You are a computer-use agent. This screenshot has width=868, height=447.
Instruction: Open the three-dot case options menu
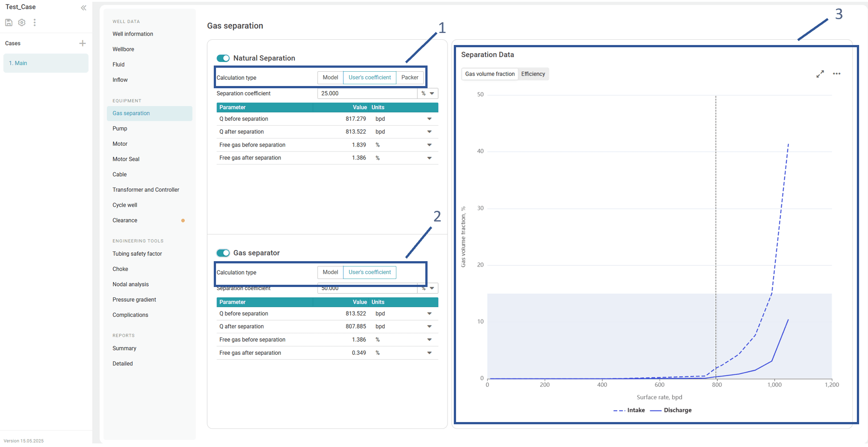click(34, 22)
